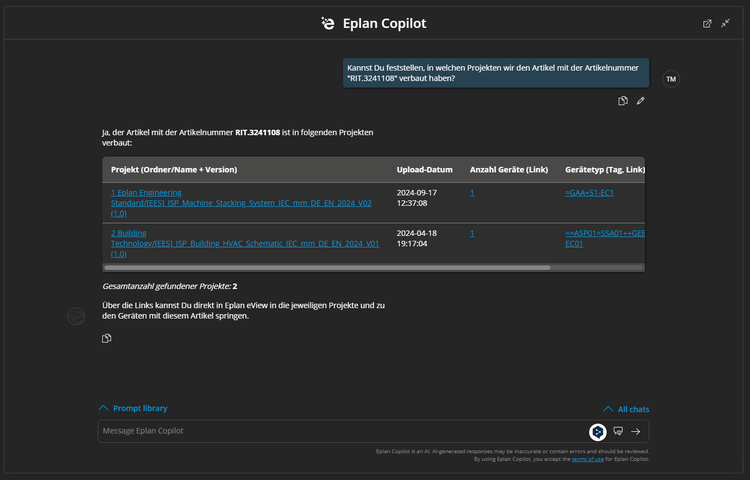Screen dimensions: 750x480
Task: Expand the Prompt library
Action: (133, 408)
